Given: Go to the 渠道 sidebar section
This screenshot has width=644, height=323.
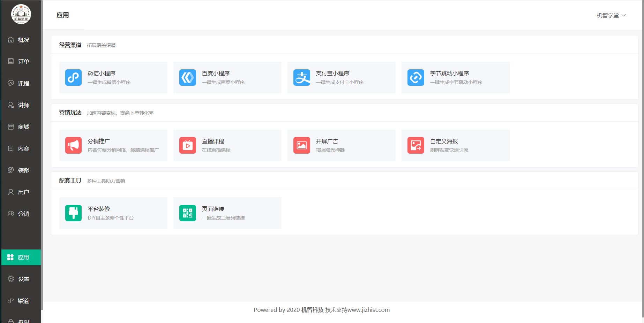Looking at the screenshot, I should click(x=21, y=301).
